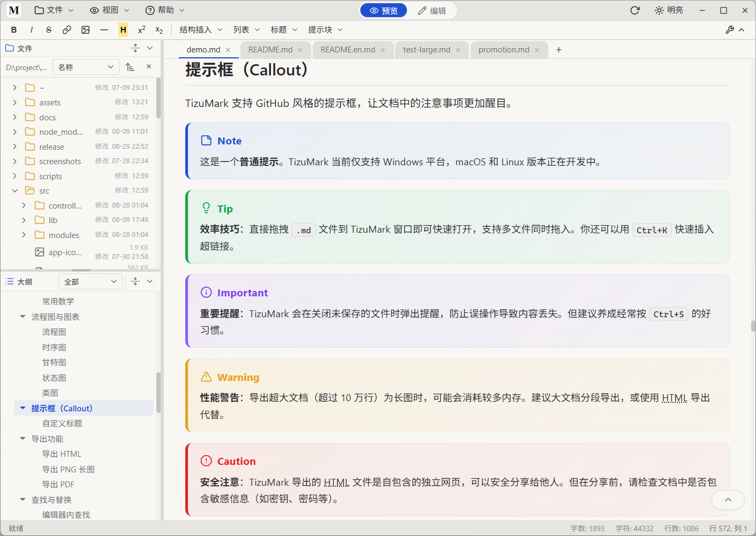The width and height of the screenshot is (756, 536).
Task: Collapse the src folder
Action: click(14, 190)
